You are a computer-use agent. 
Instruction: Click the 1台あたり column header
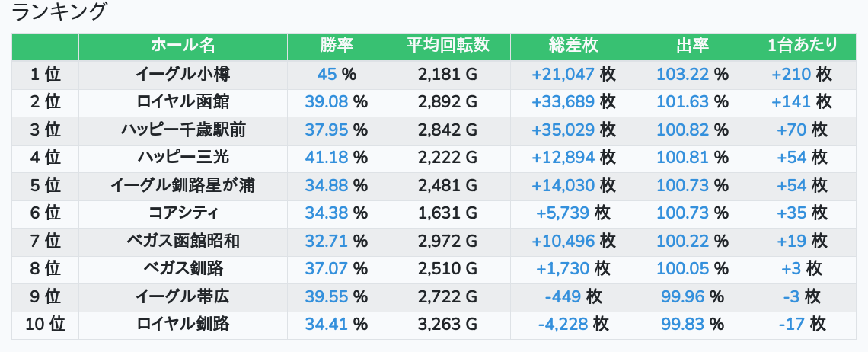point(803,46)
